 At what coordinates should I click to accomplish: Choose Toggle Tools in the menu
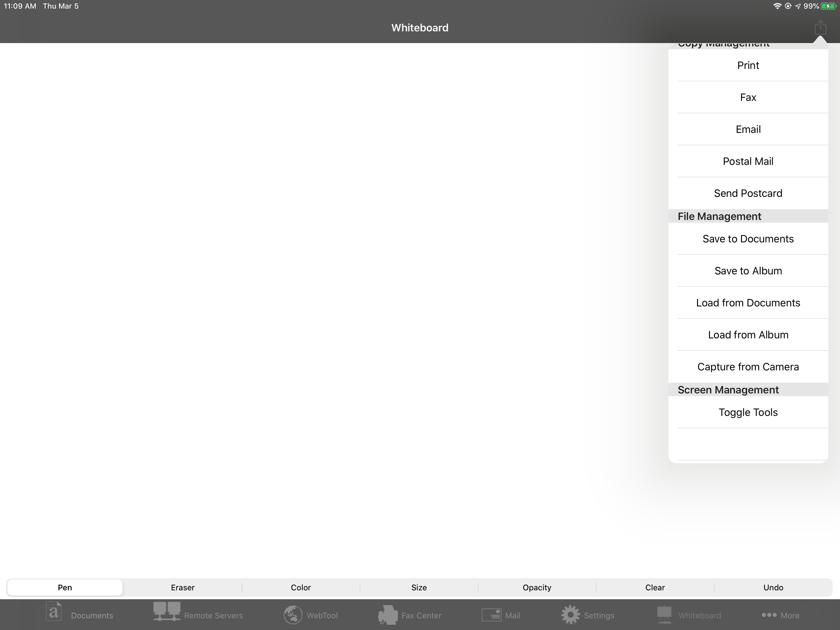click(x=748, y=412)
